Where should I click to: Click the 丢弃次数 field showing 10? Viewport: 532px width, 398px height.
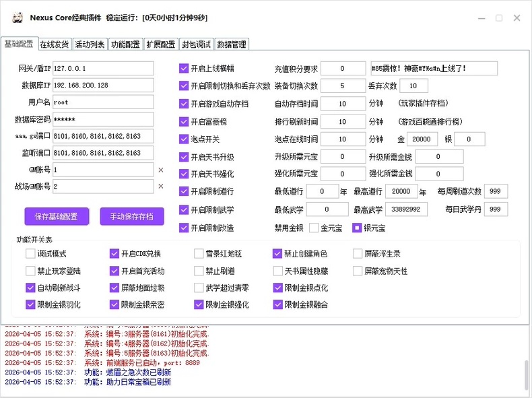pyautogui.click(x=413, y=86)
